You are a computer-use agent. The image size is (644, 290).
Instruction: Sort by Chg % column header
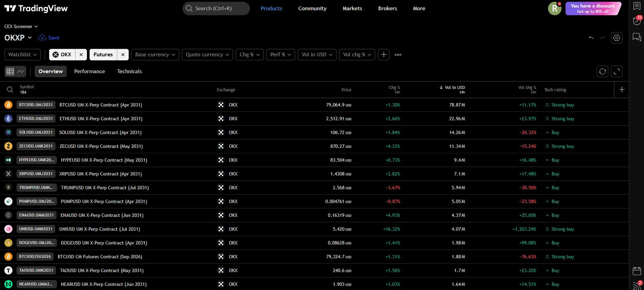pyautogui.click(x=394, y=89)
